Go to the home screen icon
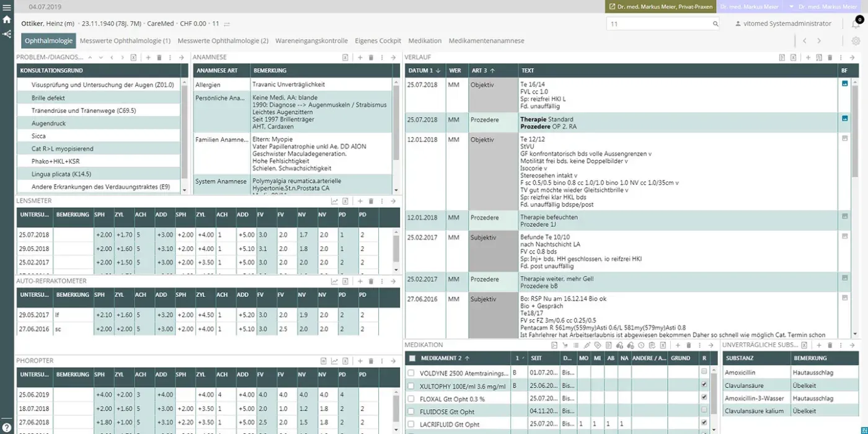 coord(6,19)
